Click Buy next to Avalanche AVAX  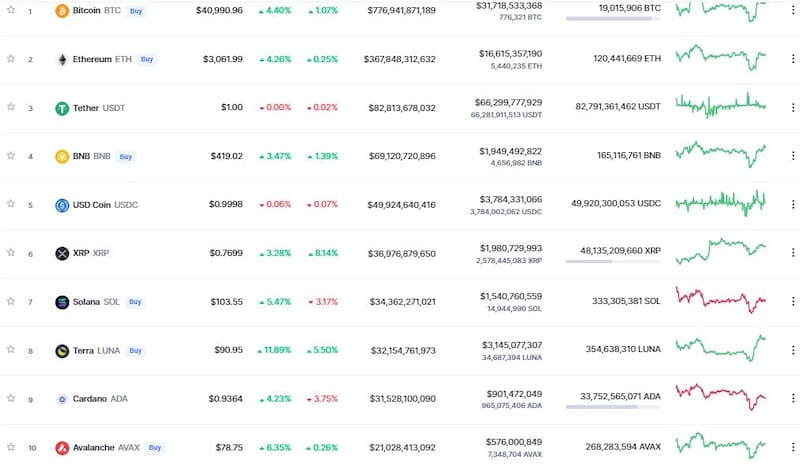point(155,448)
